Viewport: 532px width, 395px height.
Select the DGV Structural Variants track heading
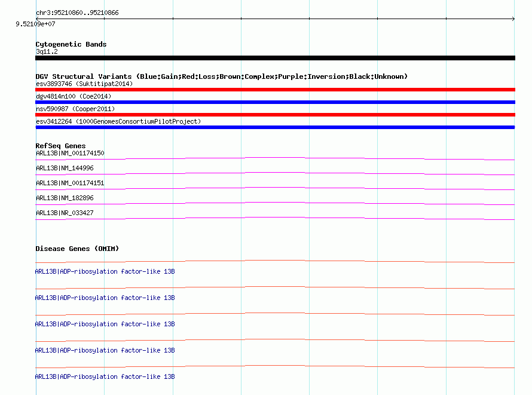tap(222, 76)
